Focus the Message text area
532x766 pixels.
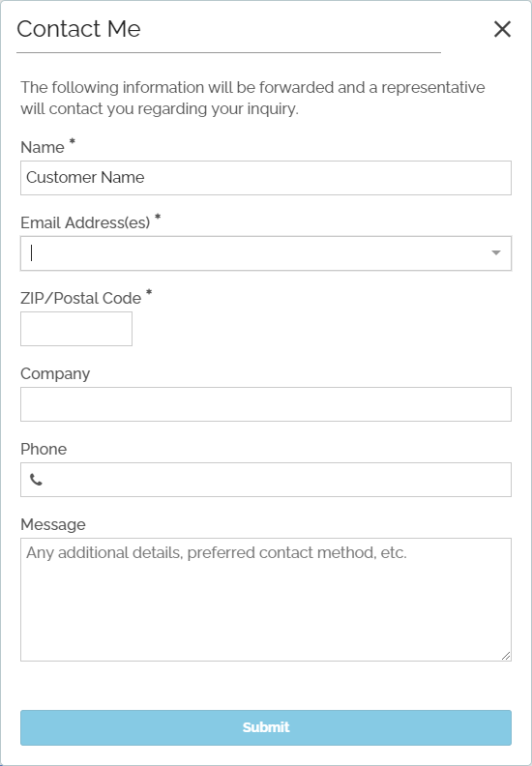coord(266,600)
